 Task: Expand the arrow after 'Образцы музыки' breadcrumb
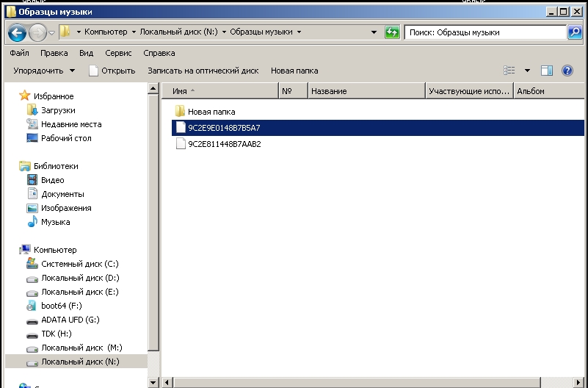(300, 32)
